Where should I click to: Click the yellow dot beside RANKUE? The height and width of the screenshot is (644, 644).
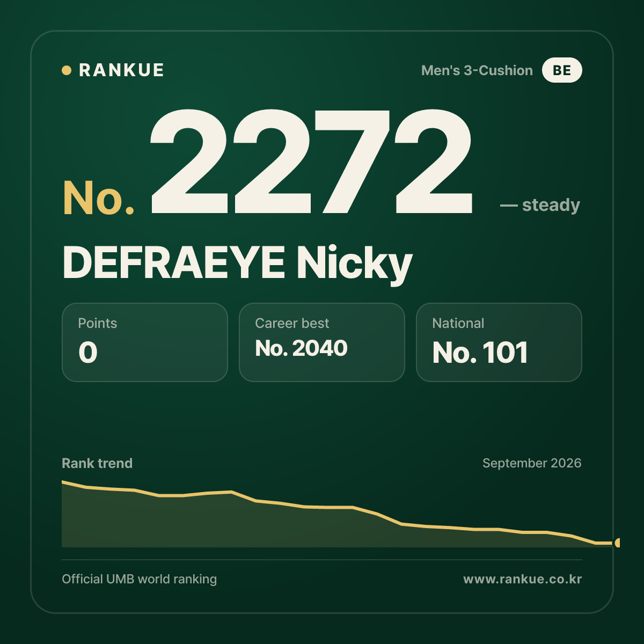67,70
